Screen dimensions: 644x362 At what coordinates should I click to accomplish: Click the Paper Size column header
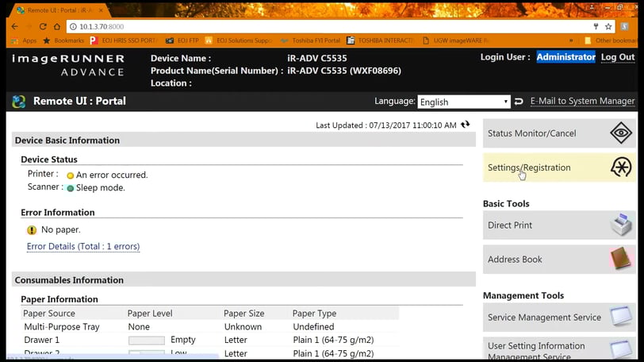(x=244, y=313)
